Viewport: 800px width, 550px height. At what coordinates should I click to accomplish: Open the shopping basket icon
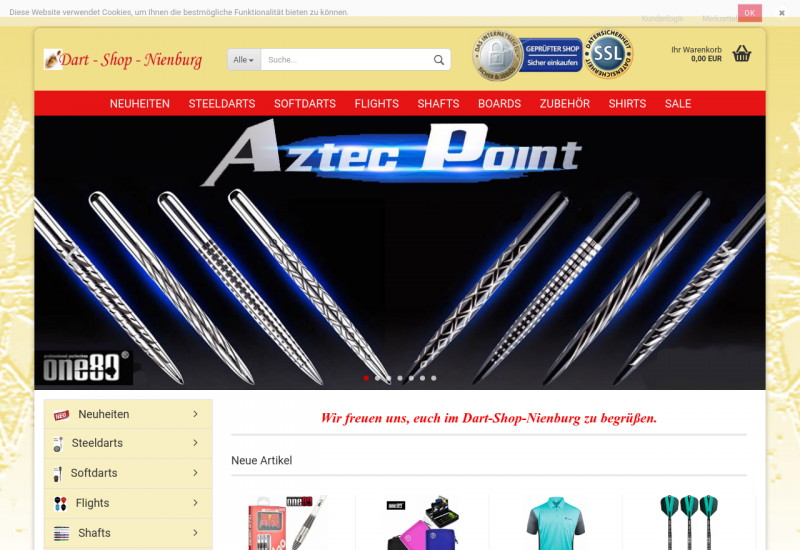point(741,54)
